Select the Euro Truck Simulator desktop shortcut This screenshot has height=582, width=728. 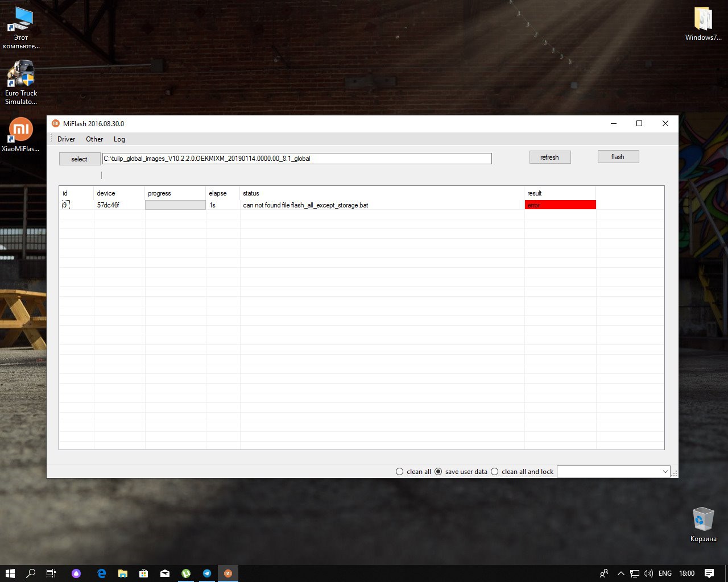click(21, 82)
